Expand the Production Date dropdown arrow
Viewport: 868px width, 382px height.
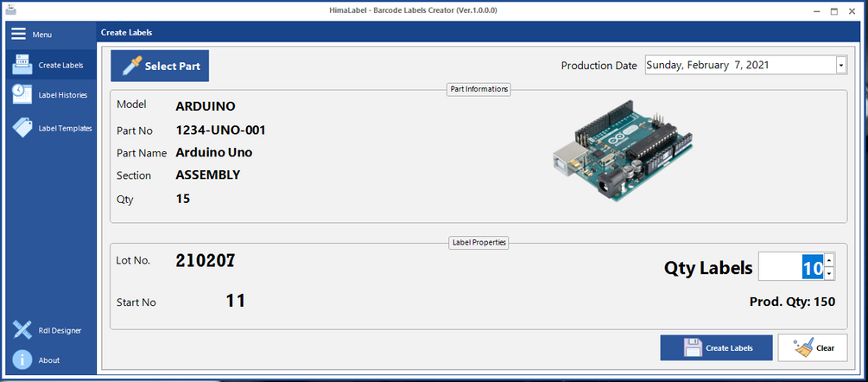point(841,66)
